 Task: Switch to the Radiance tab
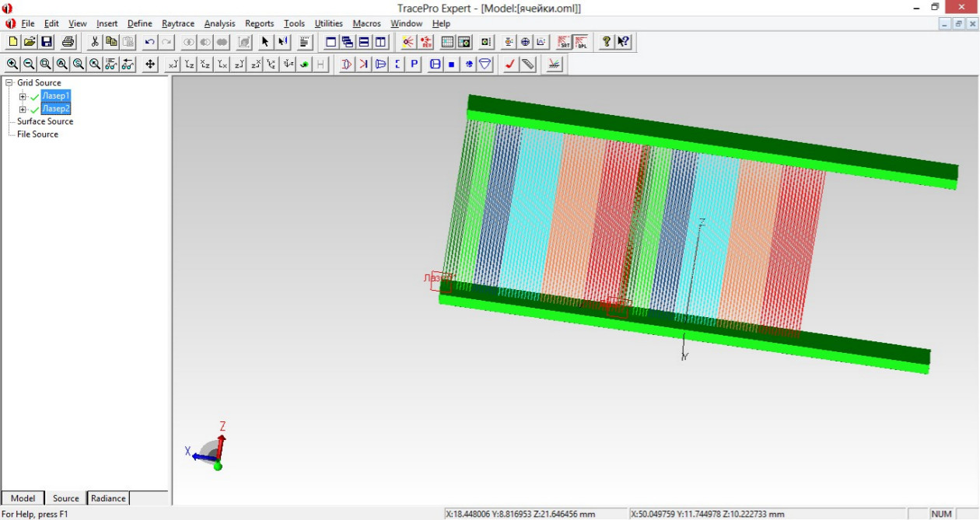pyautogui.click(x=108, y=498)
